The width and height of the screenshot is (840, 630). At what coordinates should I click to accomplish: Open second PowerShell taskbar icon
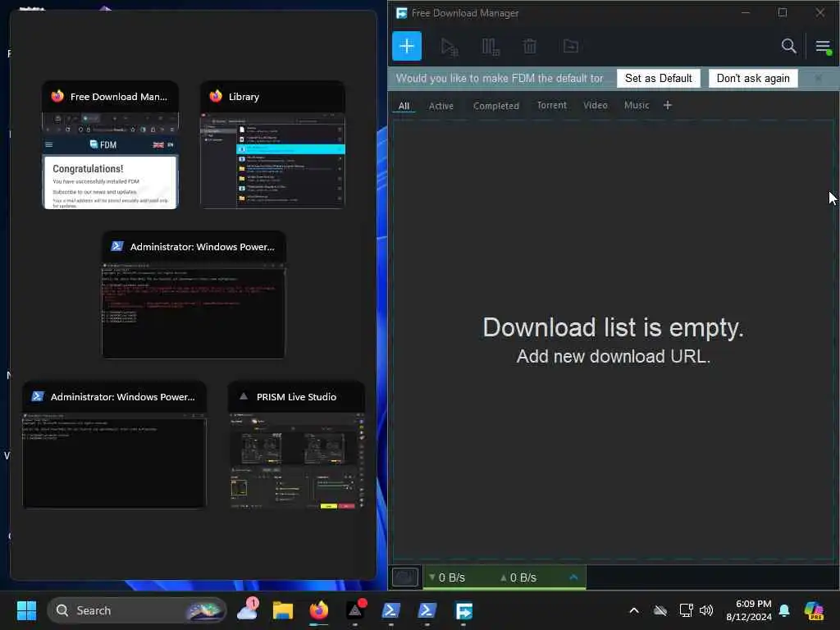point(427,610)
